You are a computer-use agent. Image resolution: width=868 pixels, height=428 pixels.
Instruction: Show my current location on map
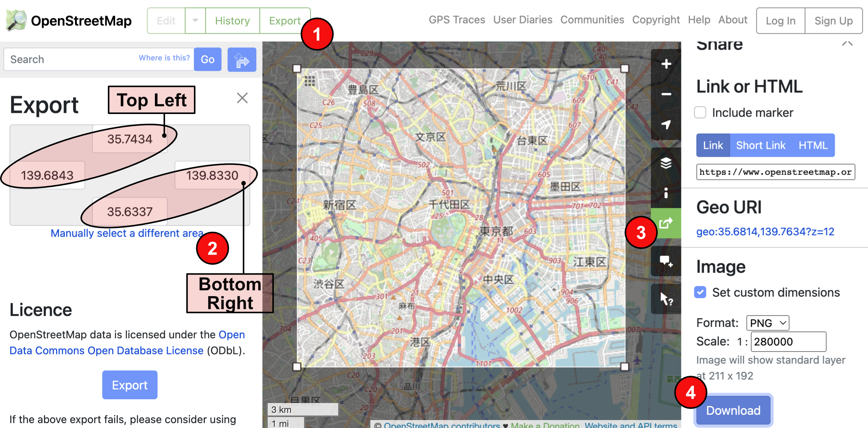(x=666, y=123)
